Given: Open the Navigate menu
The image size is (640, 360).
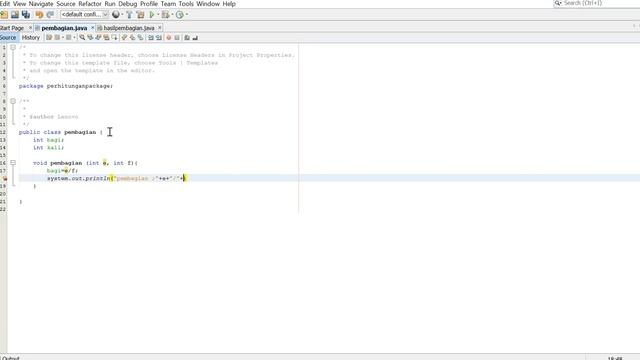Looking at the screenshot, I should pyautogui.click(x=41, y=4).
